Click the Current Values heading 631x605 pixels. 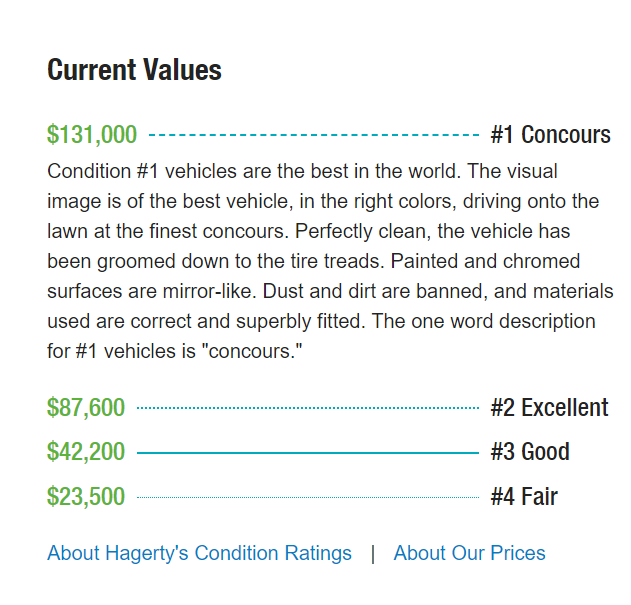(134, 70)
